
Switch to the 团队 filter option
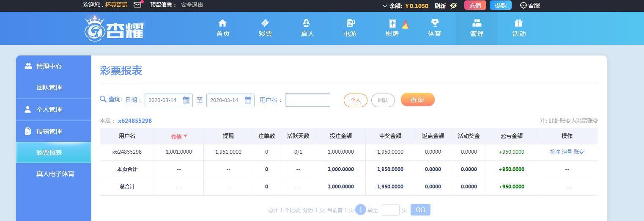click(x=383, y=100)
